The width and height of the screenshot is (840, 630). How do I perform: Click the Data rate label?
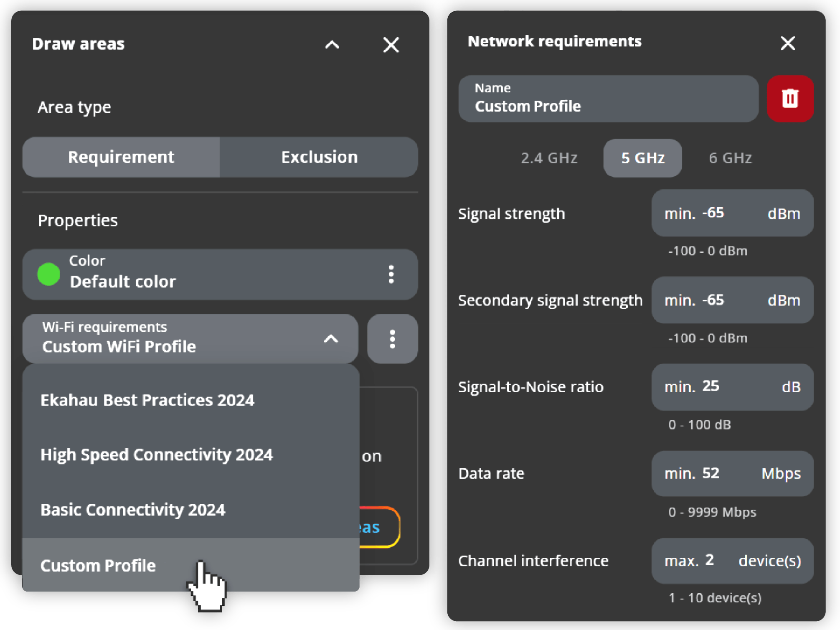[x=491, y=474]
